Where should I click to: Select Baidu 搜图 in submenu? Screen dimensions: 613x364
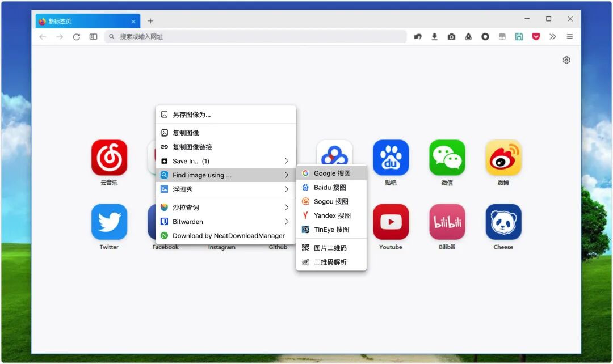331,188
